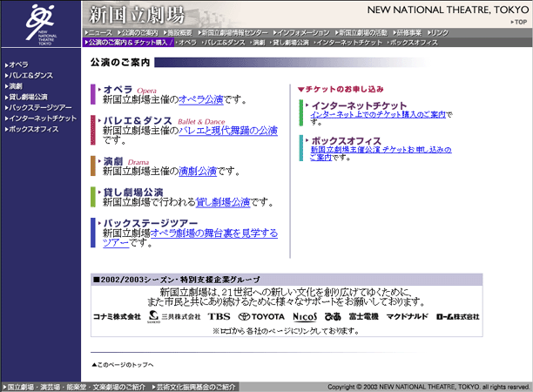
Task: Open the 富士電機 sponsor logo
Action: (x=363, y=316)
